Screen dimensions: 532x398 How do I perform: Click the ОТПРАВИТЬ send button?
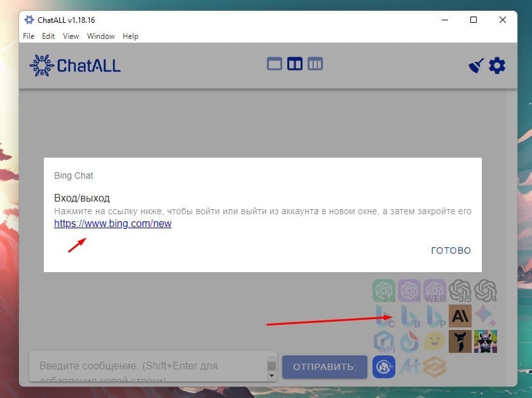(325, 367)
